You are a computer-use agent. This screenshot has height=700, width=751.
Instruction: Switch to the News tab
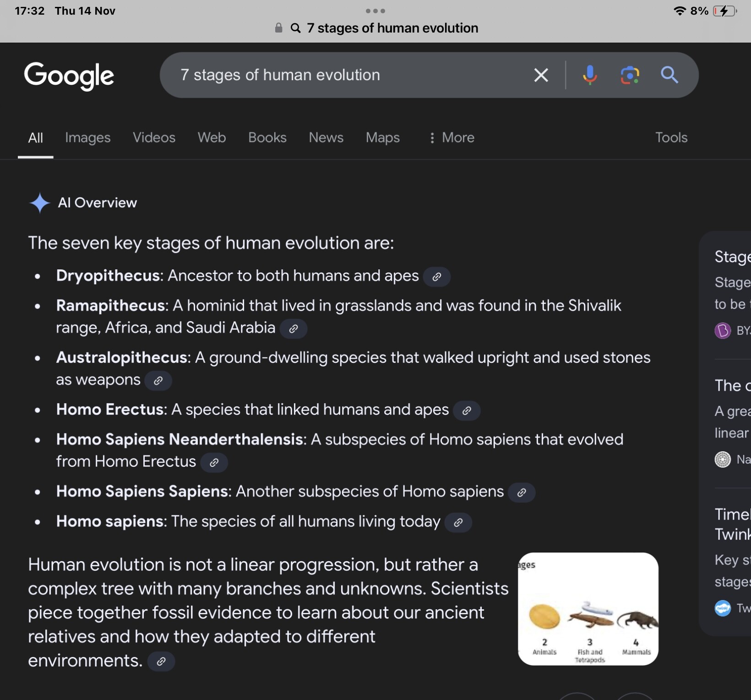pos(326,138)
